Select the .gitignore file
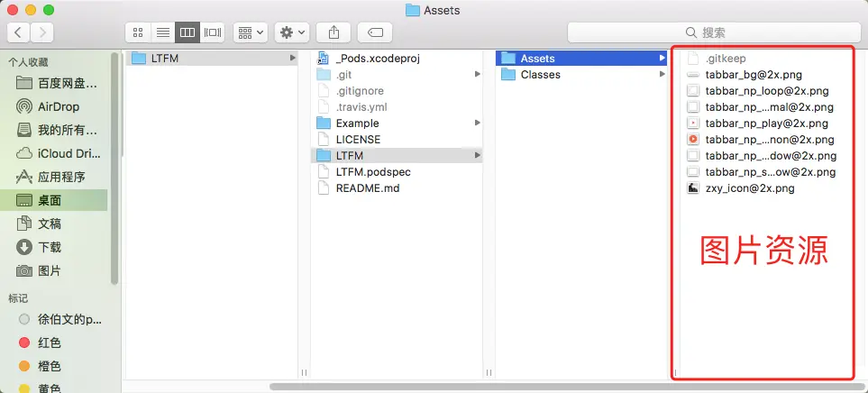This screenshot has width=868, height=393. [x=397, y=91]
